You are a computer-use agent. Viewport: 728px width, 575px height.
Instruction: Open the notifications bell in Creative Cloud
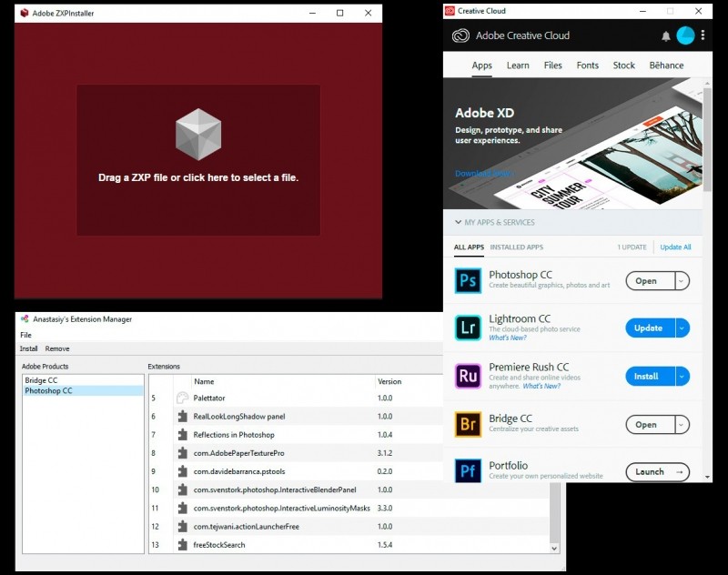(666, 36)
